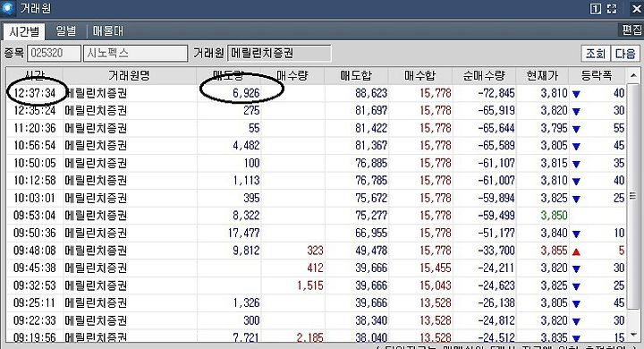Click the buy volume value 323
This screenshot has width=644, height=349.
tap(316, 251)
